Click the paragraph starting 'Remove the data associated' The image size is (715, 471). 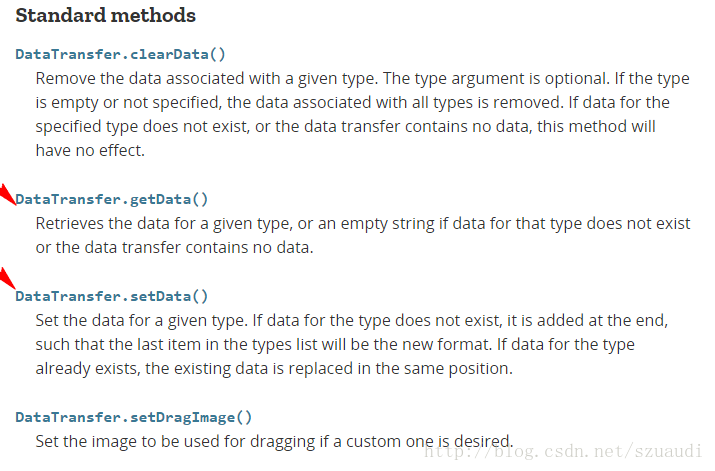pyautogui.click(x=363, y=114)
